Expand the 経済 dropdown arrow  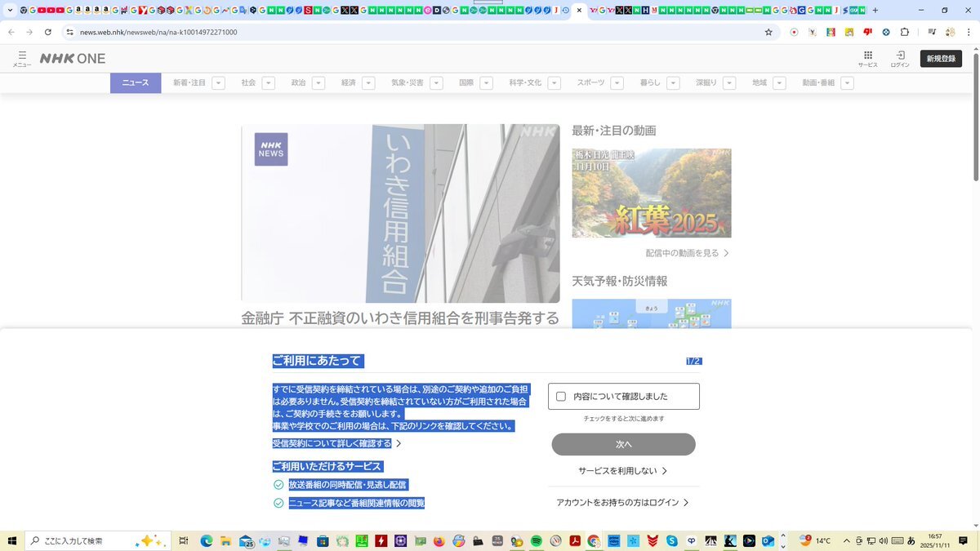point(368,82)
